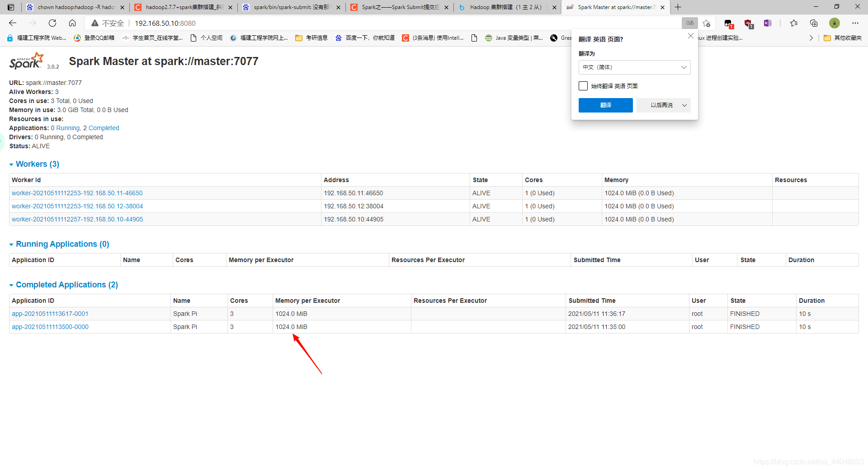Screen dimensions: 868x470
Task: Show more bookmarks overflow chevron
Action: coord(811,38)
